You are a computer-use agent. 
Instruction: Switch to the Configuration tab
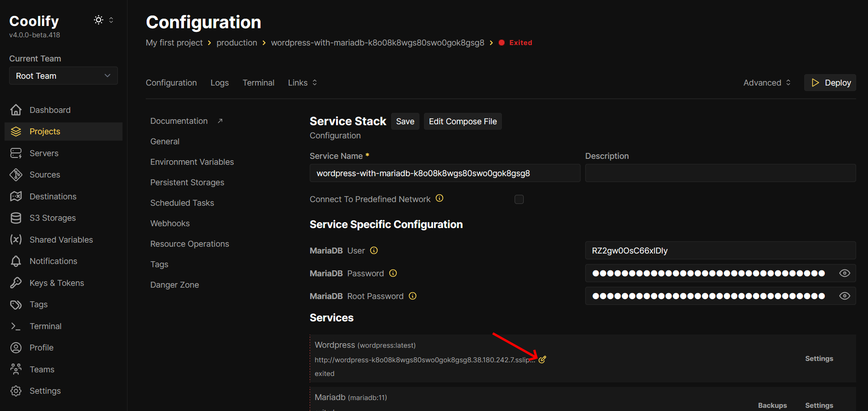click(171, 82)
